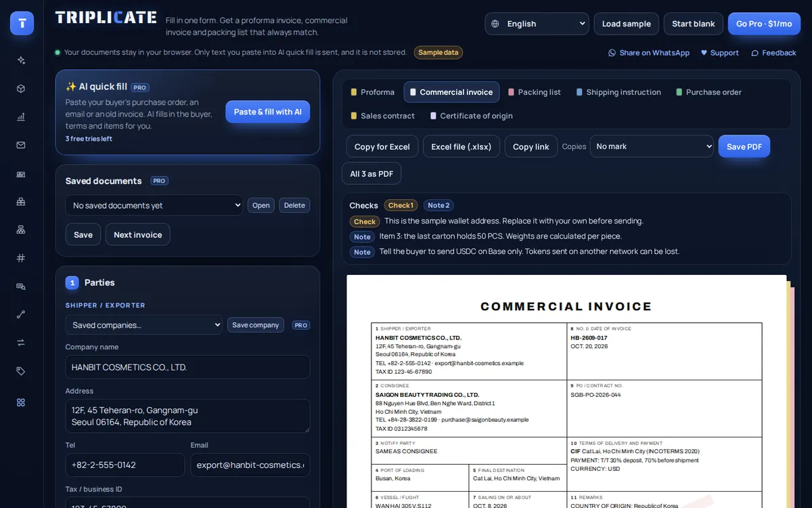This screenshot has width=812, height=508.
Task: Switch to the Packing list tab
Action: pyautogui.click(x=535, y=92)
